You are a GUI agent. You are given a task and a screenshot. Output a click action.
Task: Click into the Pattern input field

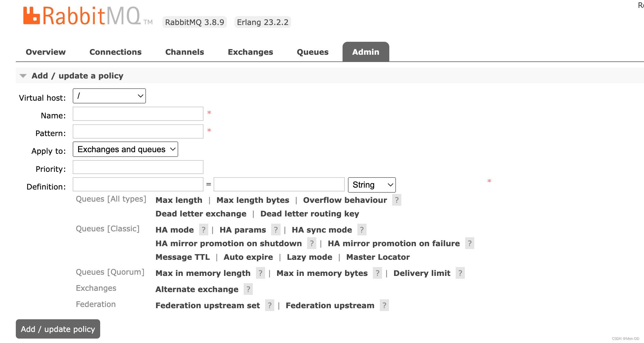point(138,131)
